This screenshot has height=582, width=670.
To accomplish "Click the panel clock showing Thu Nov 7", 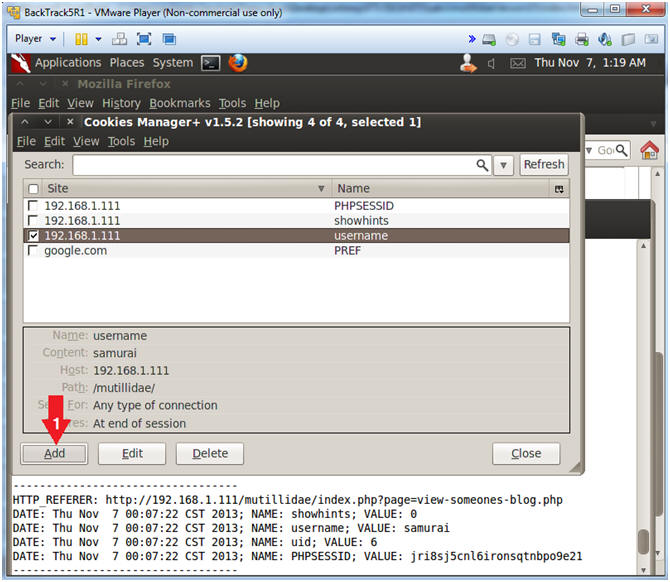I will point(590,63).
